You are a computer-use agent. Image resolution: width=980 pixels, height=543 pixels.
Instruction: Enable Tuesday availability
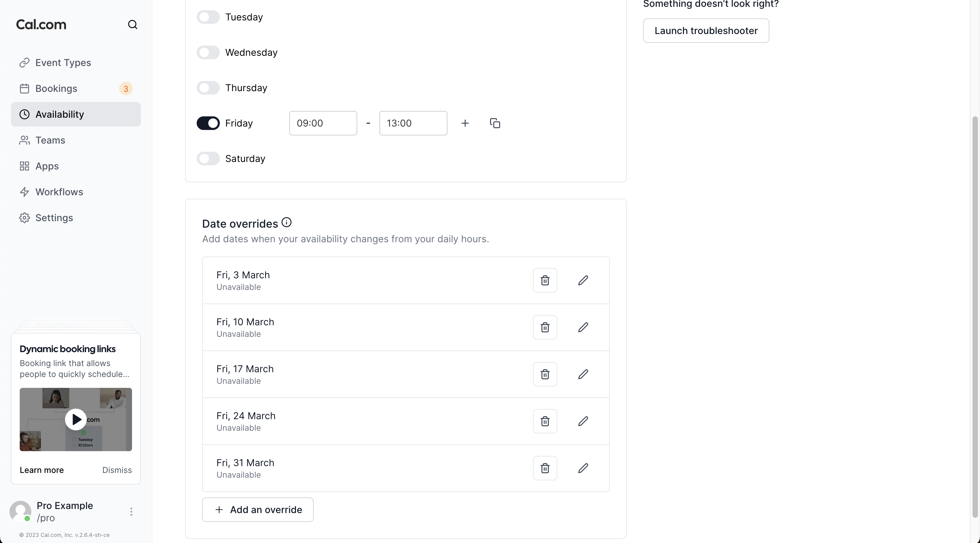[x=208, y=17]
